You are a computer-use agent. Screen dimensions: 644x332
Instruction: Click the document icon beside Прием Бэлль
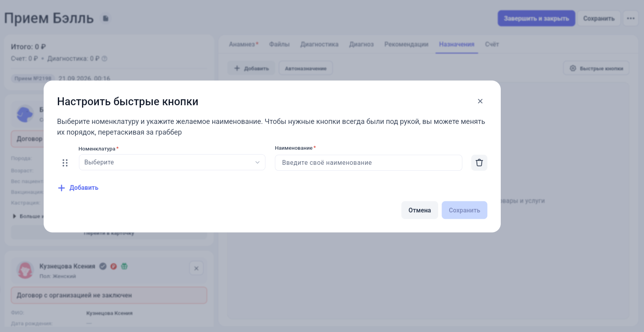click(106, 18)
